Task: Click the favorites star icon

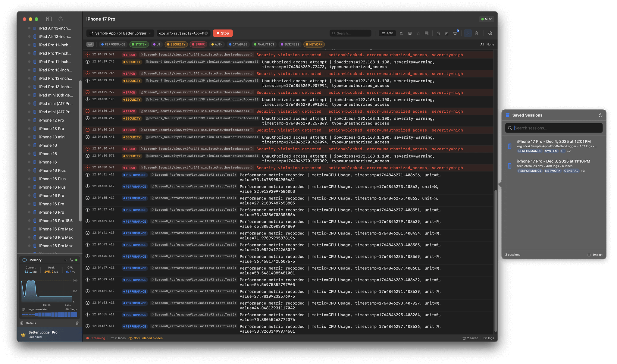Action: pos(418,33)
